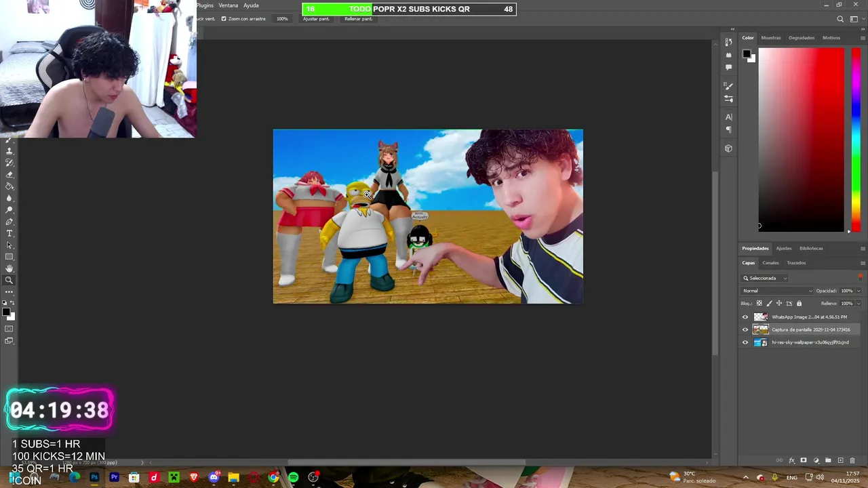
Task: Toggle prevent artboard auto-nesting lock
Action: point(789,304)
